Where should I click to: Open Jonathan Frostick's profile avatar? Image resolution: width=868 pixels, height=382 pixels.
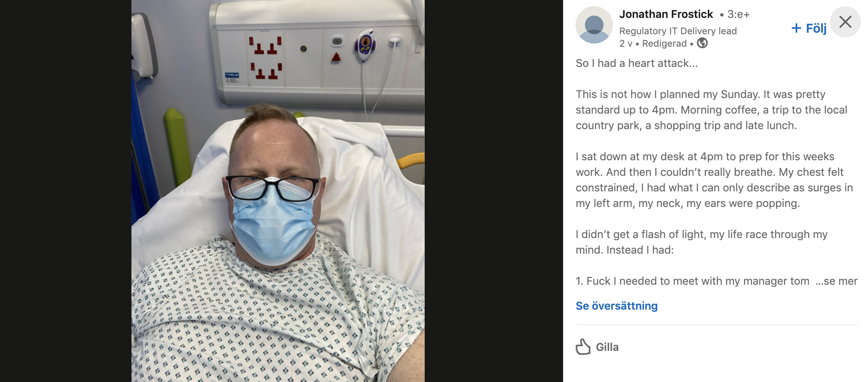click(594, 25)
